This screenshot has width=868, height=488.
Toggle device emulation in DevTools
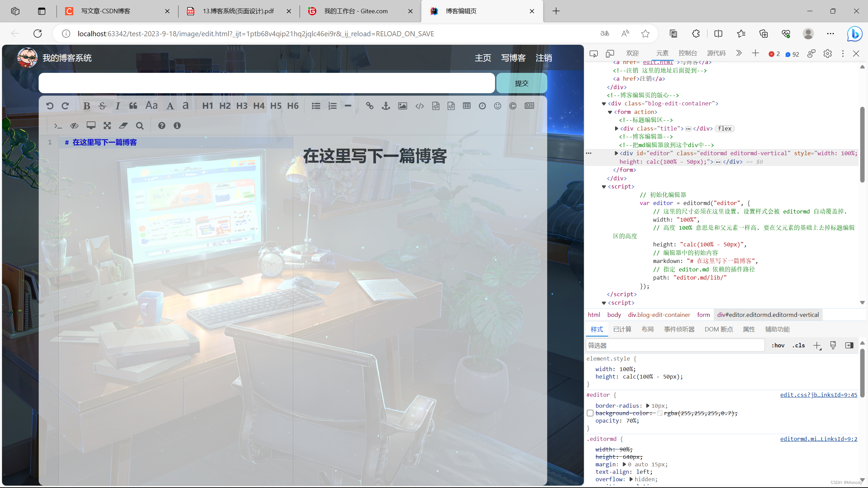pyautogui.click(x=610, y=54)
